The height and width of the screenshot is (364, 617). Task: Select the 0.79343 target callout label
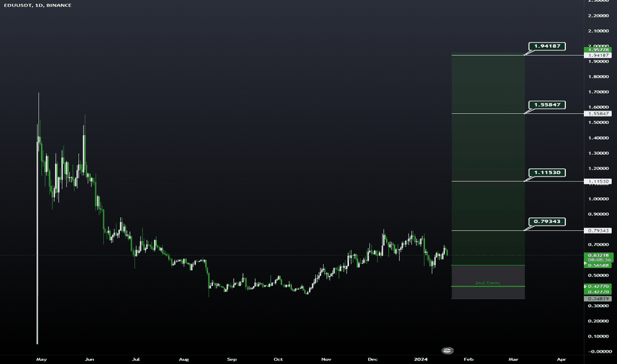[x=547, y=222]
